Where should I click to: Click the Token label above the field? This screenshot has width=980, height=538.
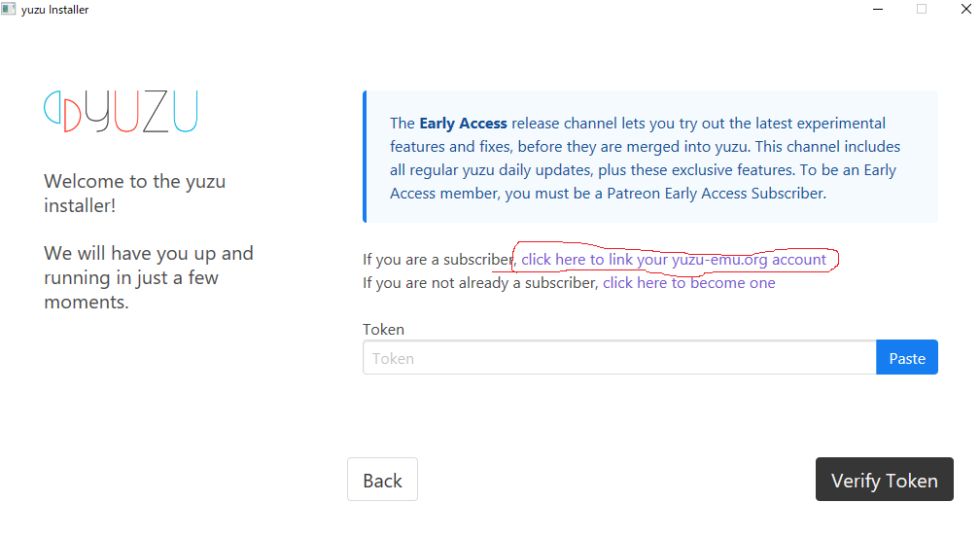tap(383, 330)
